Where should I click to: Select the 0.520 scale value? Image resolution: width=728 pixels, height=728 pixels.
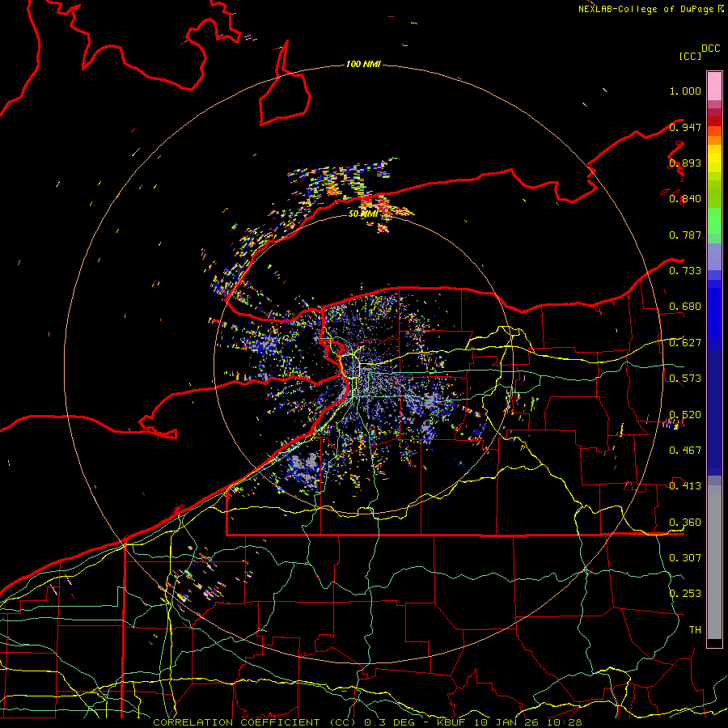pyautogui.click(x=685, y=414)
